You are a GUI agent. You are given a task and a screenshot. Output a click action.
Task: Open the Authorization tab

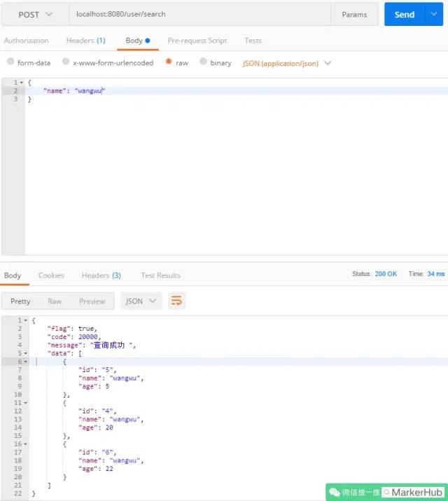[27, 41]
